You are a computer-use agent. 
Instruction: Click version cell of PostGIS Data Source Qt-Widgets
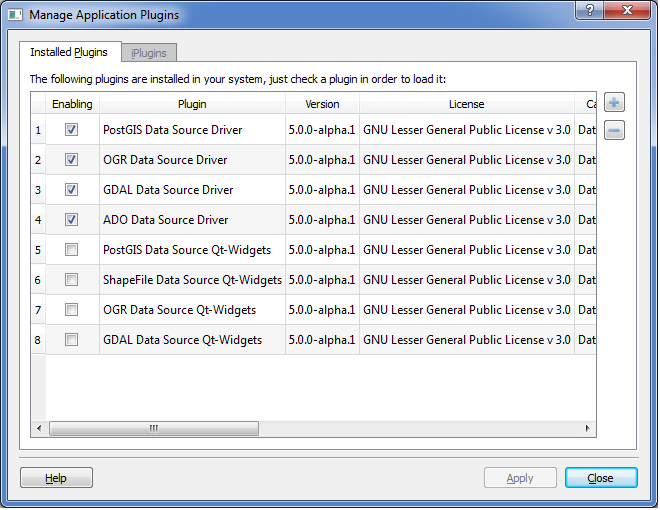pyautogui.click(x=323, y=250)
